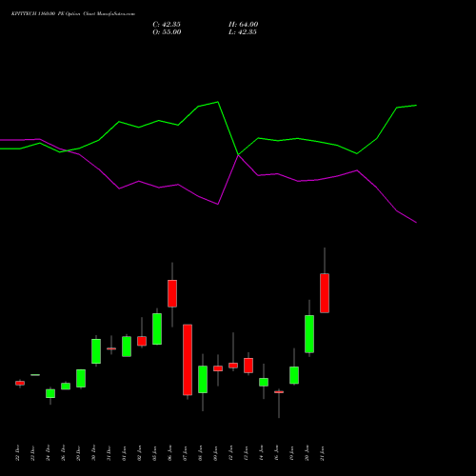Select the 05 Jan date label
Viewport: 476px width, 476px height.
coord(155,453)
